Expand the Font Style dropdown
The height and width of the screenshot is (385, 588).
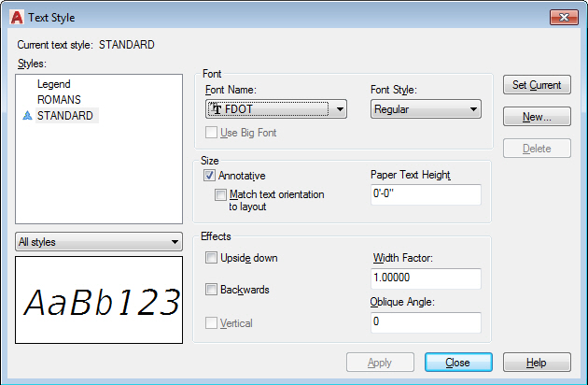click(474, 109)
